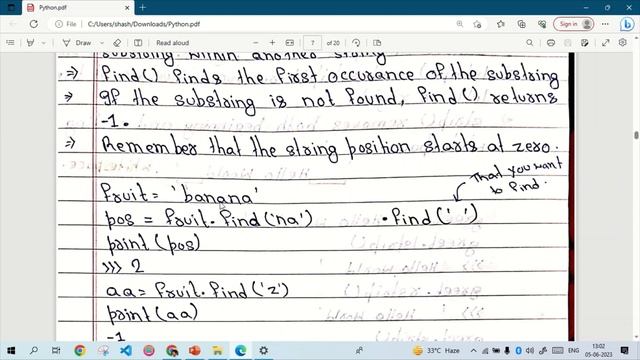The image size is (640, 360).
Task: Open tab actions menu
Action: click(11, 7)
